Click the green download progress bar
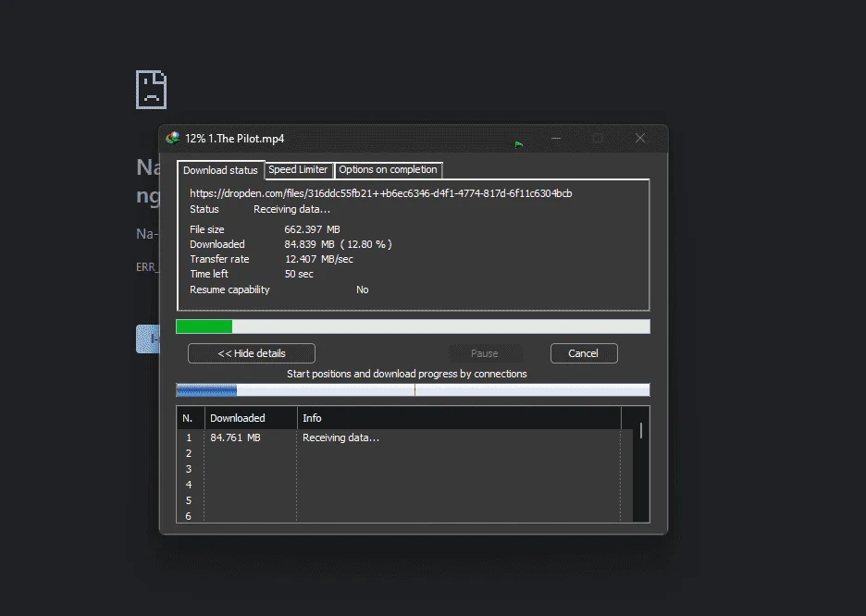 click(x=413, y=326)
